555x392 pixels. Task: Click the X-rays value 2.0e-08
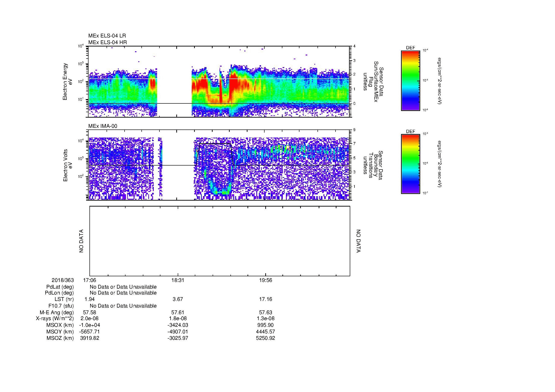pyautogui.click(x=89, y=318)
